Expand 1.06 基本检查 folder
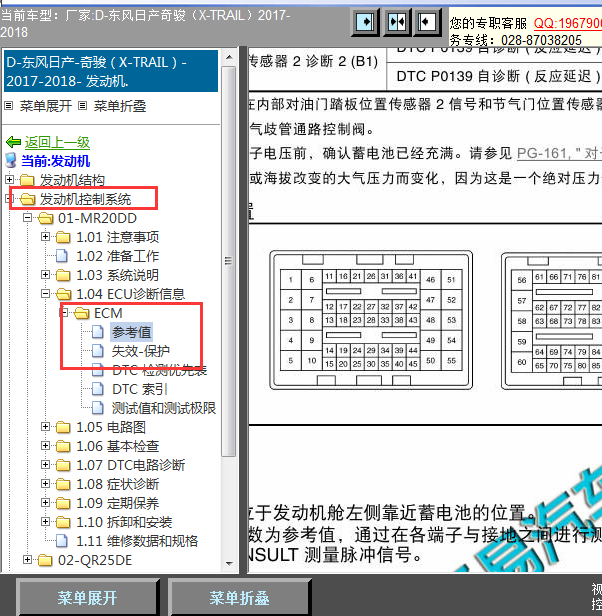This screenshot has width=602, height=616. pos(46,446)
